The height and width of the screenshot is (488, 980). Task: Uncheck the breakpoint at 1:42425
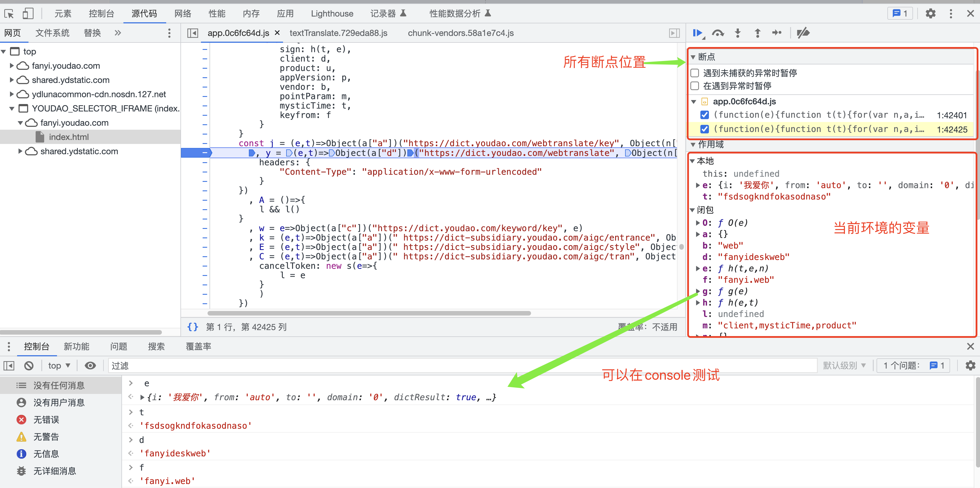coord(705,129)
